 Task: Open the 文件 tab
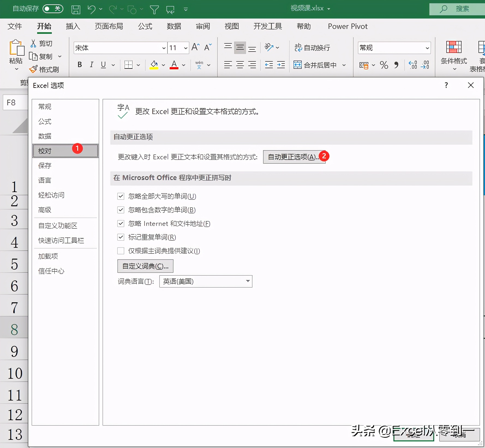click(x=14, y=26)
